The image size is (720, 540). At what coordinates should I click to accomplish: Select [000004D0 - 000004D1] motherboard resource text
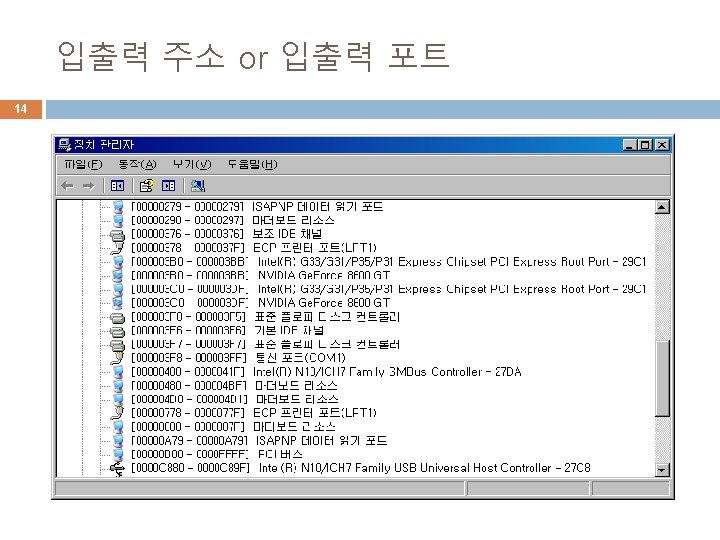click(235, 399)
